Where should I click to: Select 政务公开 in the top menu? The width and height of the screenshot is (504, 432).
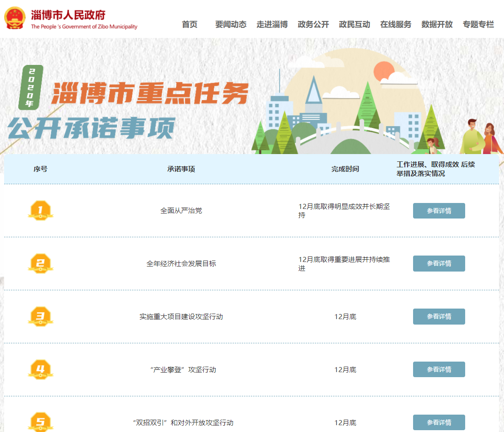point(313,25)
